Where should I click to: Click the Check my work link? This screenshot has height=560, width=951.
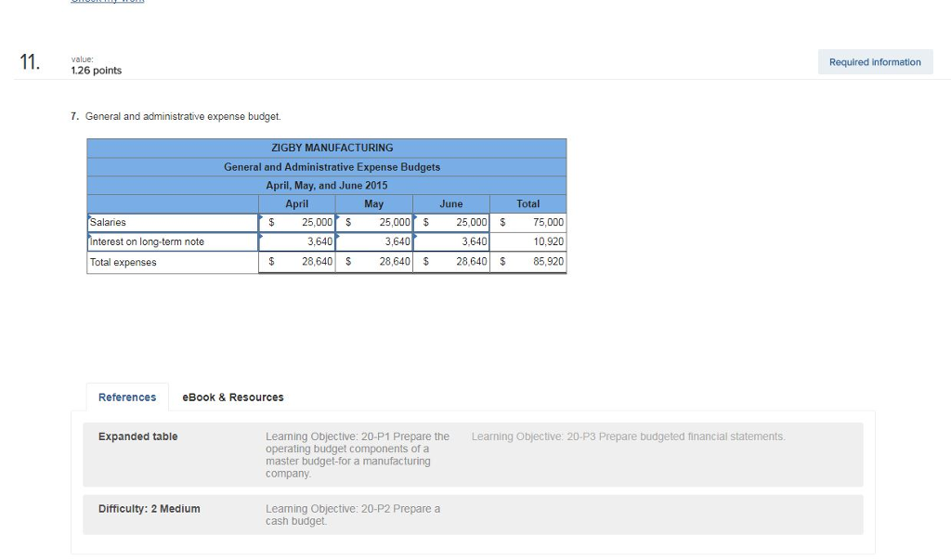(106, 3)
